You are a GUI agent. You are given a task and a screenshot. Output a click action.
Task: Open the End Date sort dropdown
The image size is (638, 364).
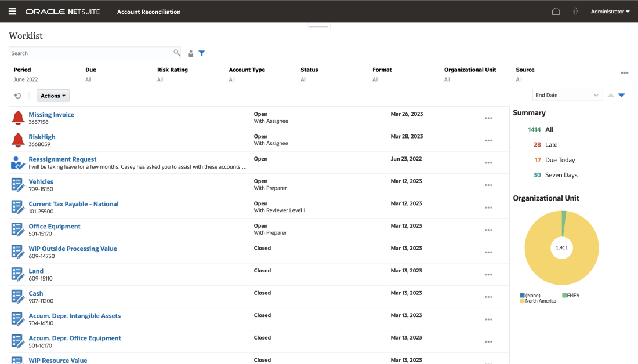pos(567,95)
